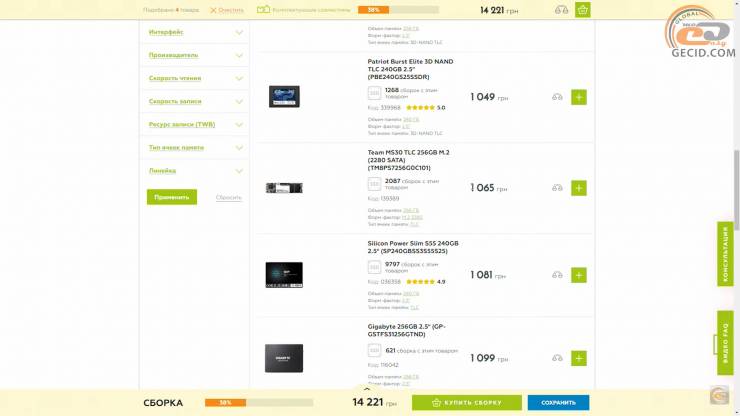
Task: Click chat widget icon at bottom right
Action: point(719,395)
